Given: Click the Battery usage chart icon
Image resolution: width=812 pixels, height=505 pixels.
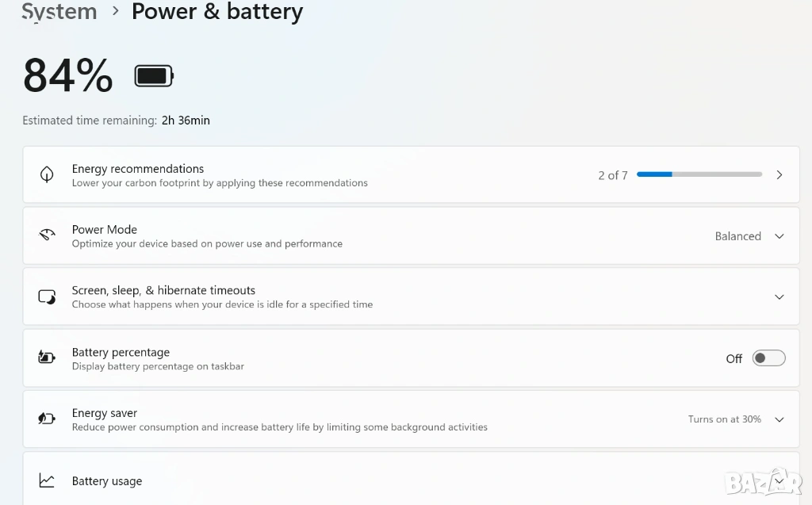Looking at the screenshot, I should [47, 480].
